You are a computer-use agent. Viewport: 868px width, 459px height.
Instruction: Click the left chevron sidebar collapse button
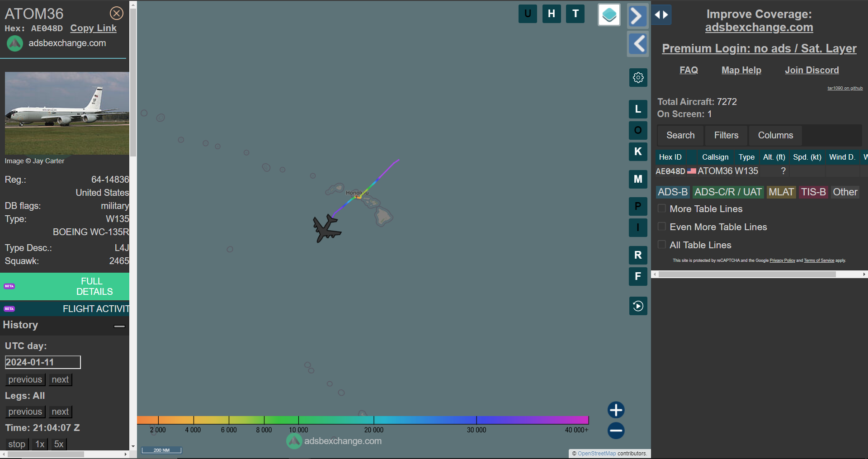tap(637, 44)
